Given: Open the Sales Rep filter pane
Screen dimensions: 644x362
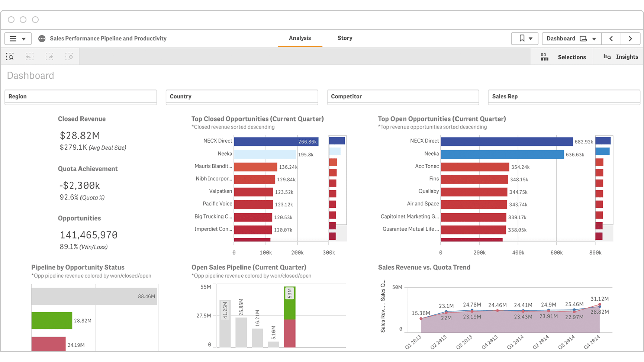Looking at the screenshot, I should click(x=564, y=97).
